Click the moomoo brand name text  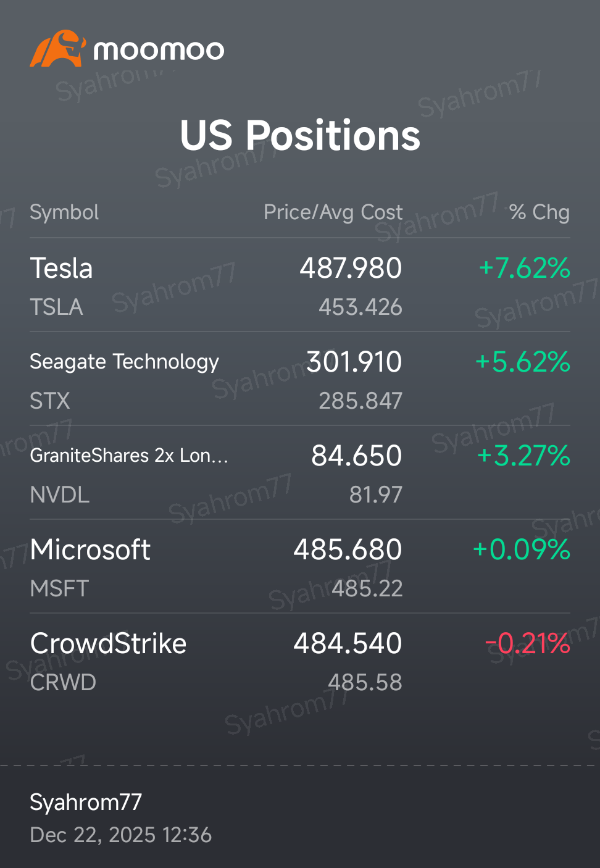tap(159, 50)
